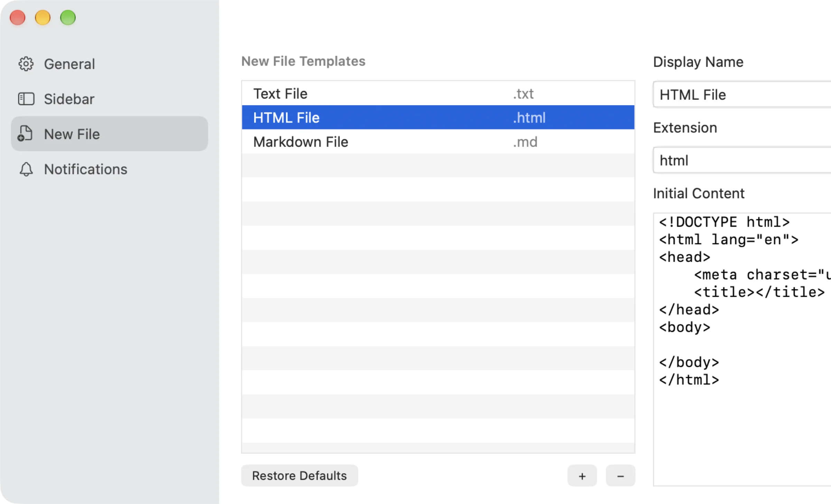Zoom window using green button
This screenshot has height=504, width=831.
click(x=68, y=18)
